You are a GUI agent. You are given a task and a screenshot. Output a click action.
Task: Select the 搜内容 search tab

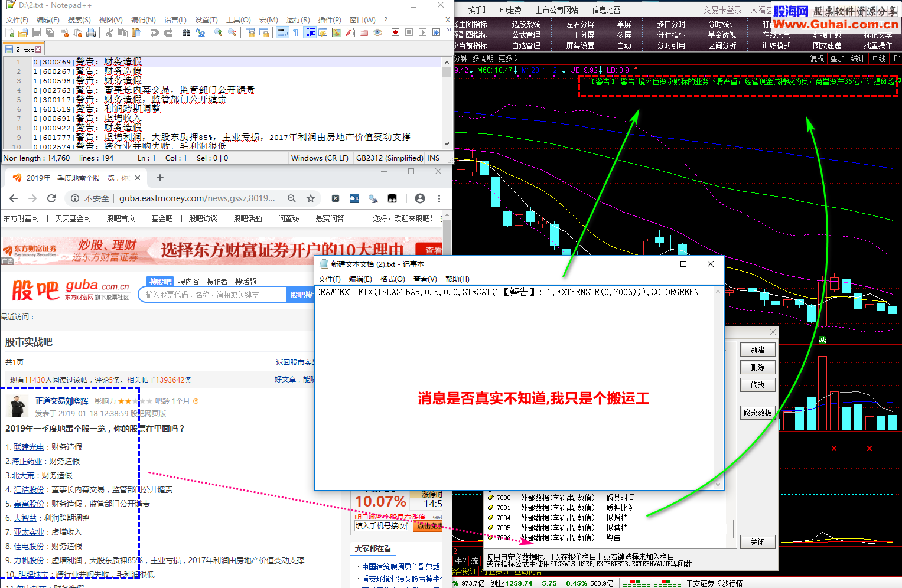click(189, 282)
